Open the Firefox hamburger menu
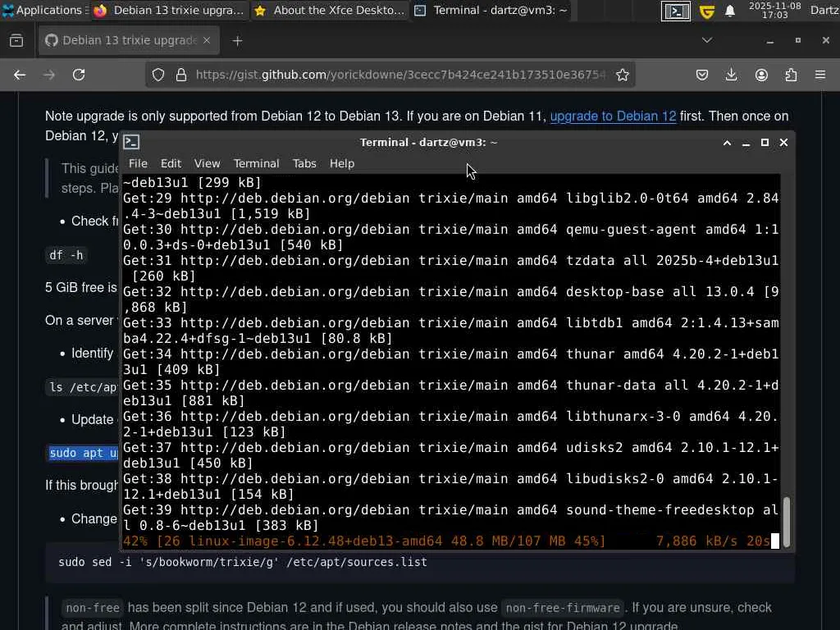Screen dimensions: 840x630 (820, 75)
